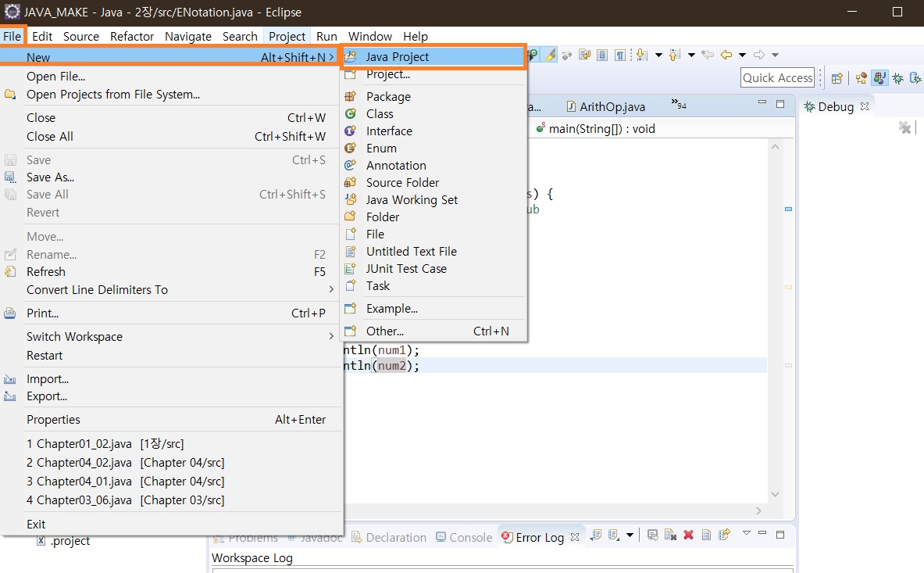Click Refresh in File menu
The height and width of the screenshot is (573, 924).
click(x=171, y=272)
